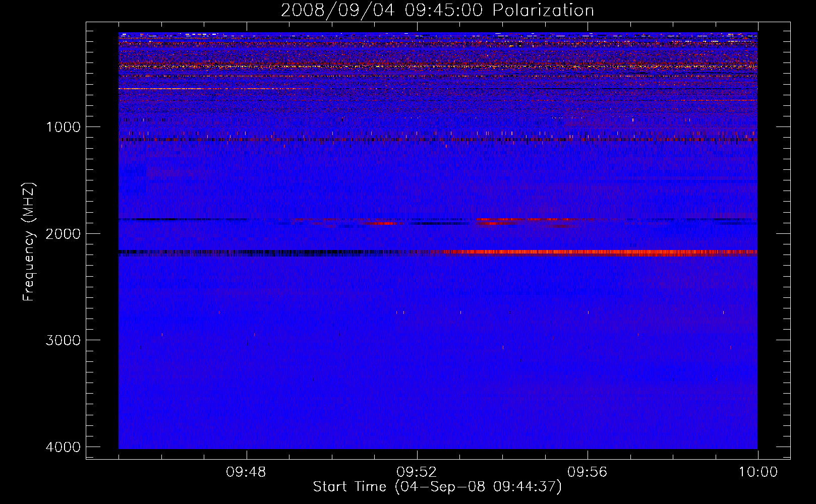This screenshot has width=816, height=504.
Task: Click the word Polarization in the title
Action: pyautogui.click(x=543, y=10)
